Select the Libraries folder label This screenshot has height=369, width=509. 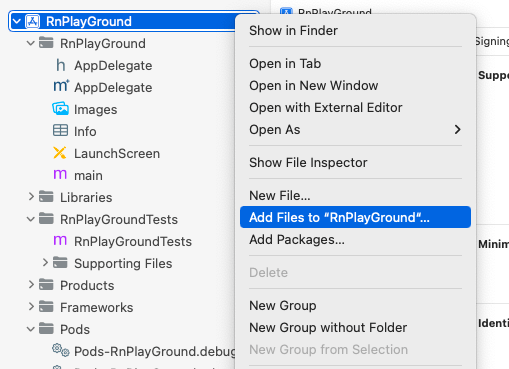[86, 198]
